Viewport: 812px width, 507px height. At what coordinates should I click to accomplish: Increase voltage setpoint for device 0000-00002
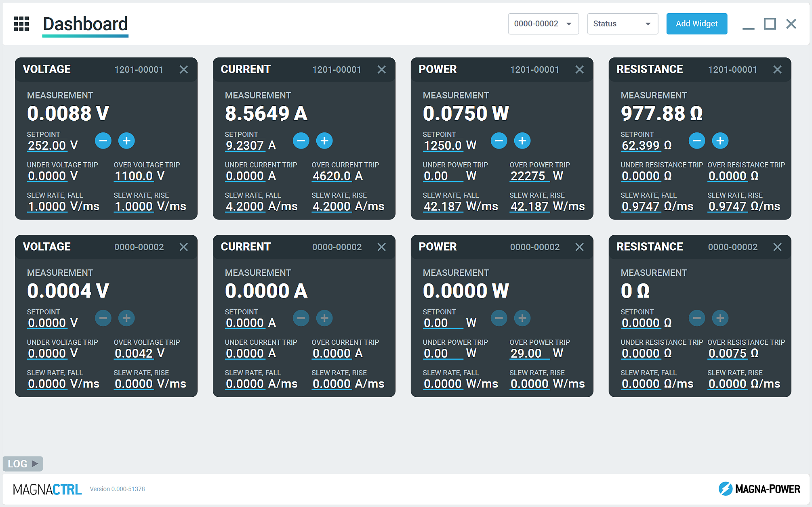(126, 318)
